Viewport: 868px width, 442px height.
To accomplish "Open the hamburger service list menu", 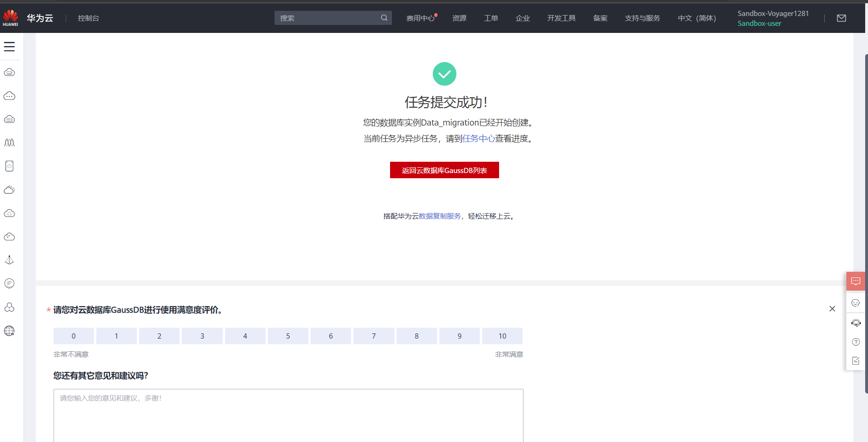I will [x=9, y=47].
